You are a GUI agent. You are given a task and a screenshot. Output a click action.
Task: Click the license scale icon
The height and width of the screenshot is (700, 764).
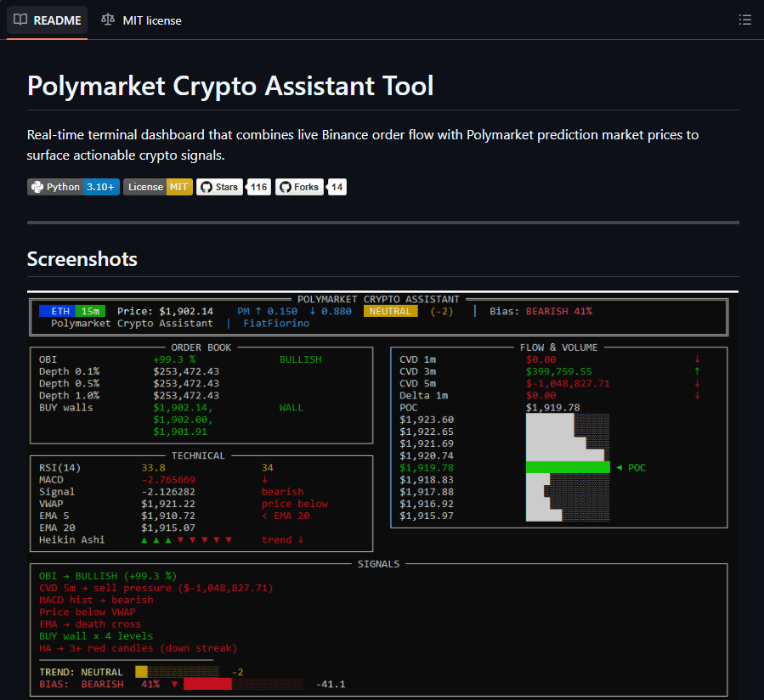pos(108,20)
